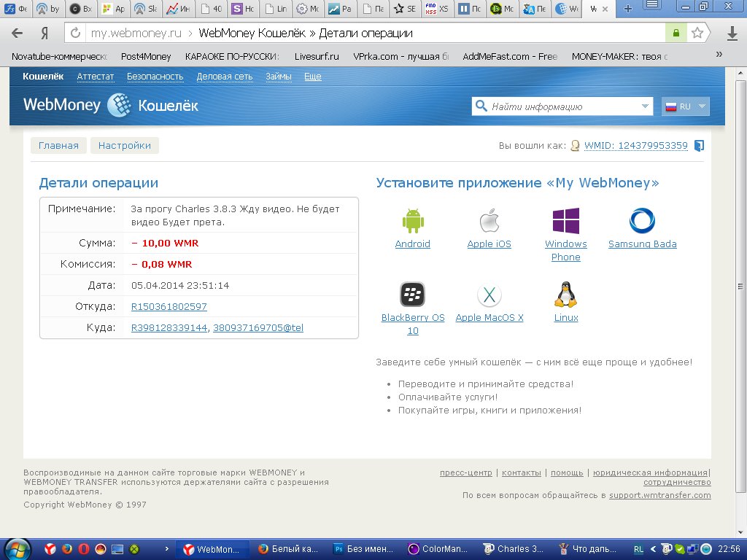This screenshot has height=560, width=747.
Task: Open the support.wmtransfer.com link
Action: (x=659, y=495)
